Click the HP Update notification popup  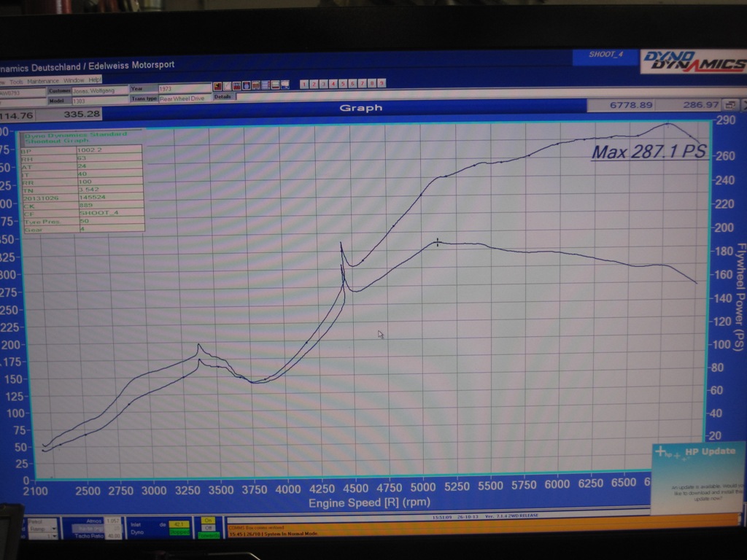(698, 478)
